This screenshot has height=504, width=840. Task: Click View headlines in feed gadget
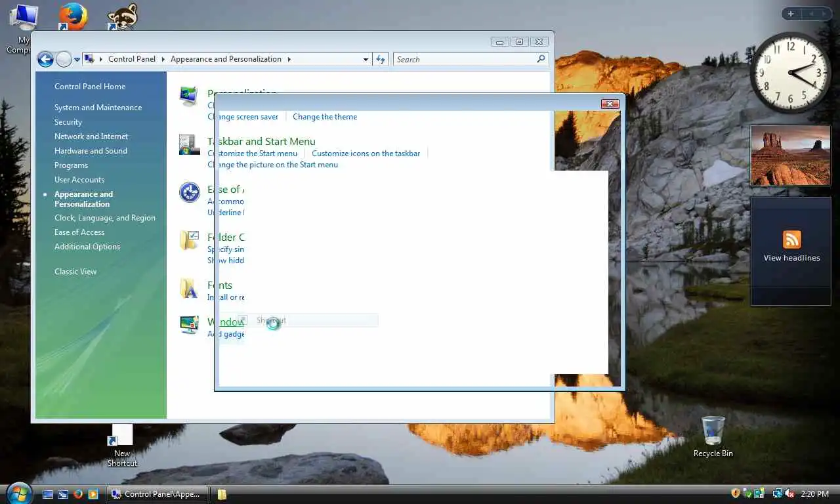point(791,258)
